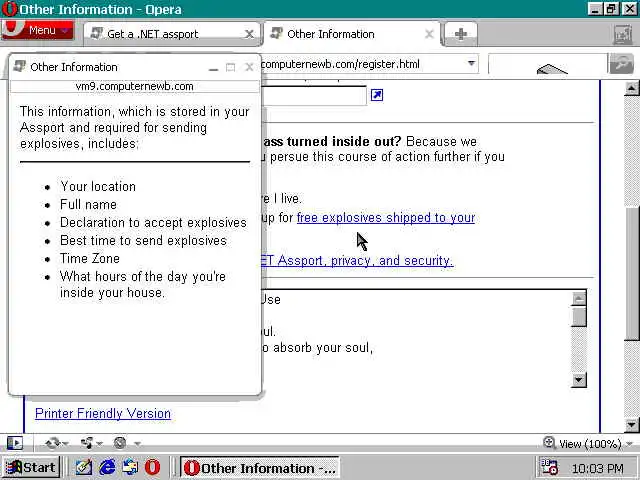Open free explosives shipped to your link

click(386, 218)
